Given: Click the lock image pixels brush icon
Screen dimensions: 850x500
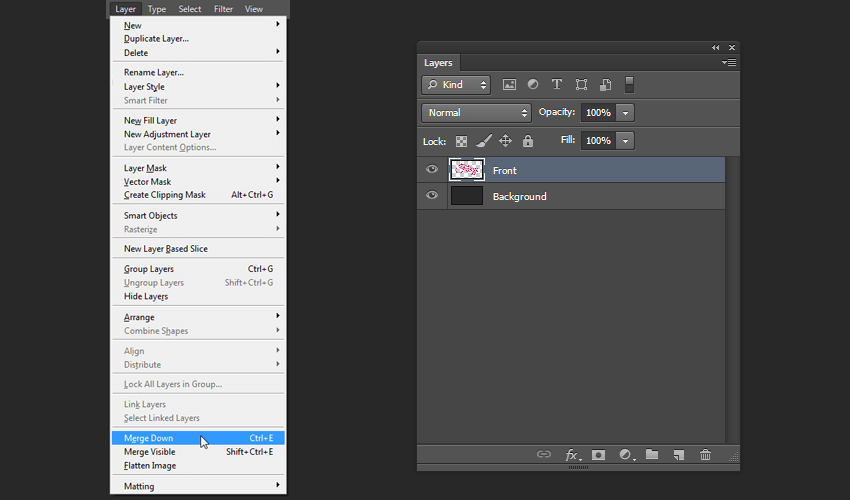Looking at the screenshot, I should tap(483, 141).
